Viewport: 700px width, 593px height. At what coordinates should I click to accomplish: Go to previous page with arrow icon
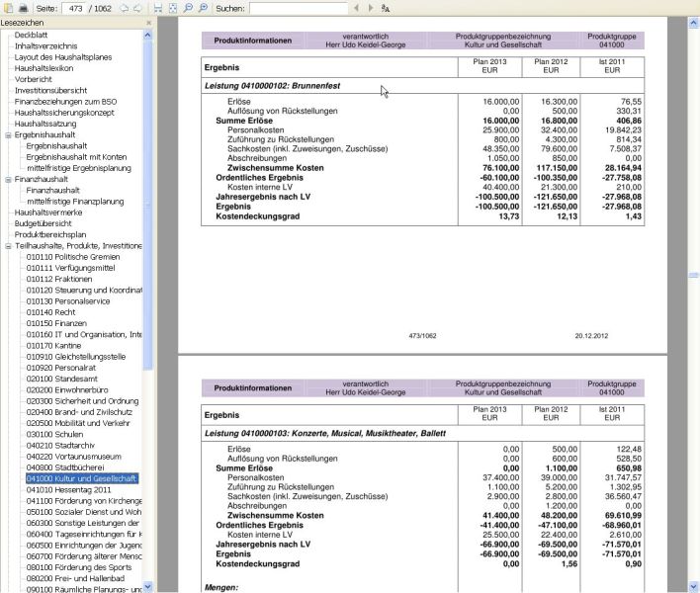pyautogui.click(x=123, y=8)
